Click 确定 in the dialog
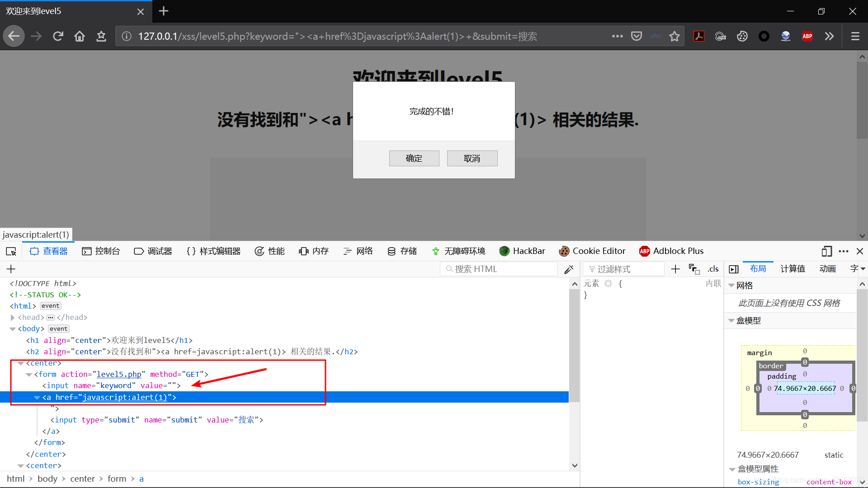 click(x=414, y=159)
